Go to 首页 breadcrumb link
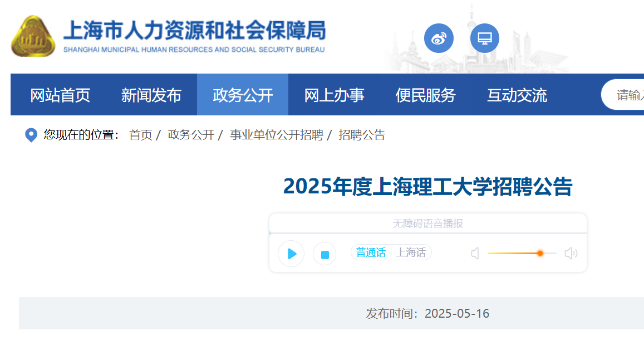Image resolution: width=644 pixels, height=340 pixels. point(140,135)
